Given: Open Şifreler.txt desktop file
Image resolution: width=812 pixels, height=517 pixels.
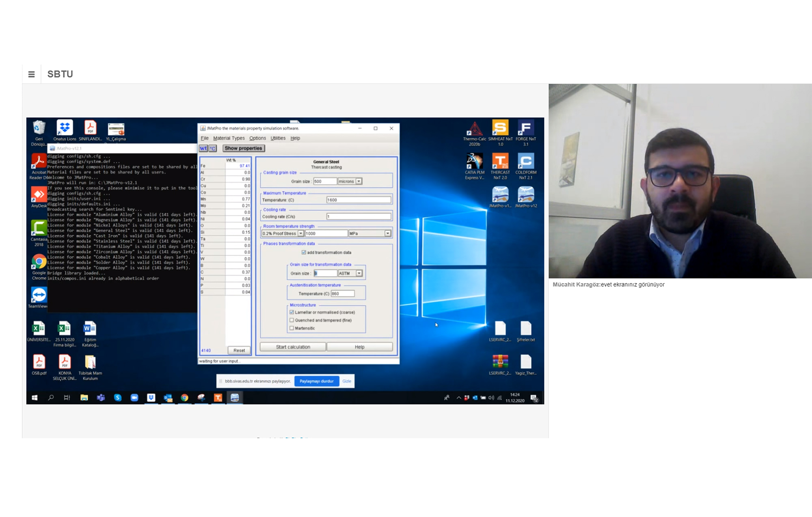Looking at the screenshot, I should pos(525,331).
